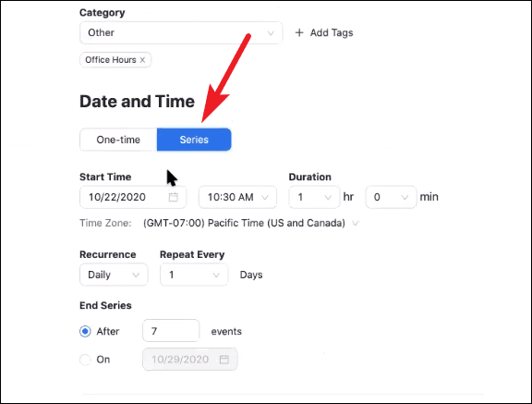Viewport: 532px width, 404px height.
Task: Open the Recurrence Daily dropdown
Action: click(x=114, y=275)
